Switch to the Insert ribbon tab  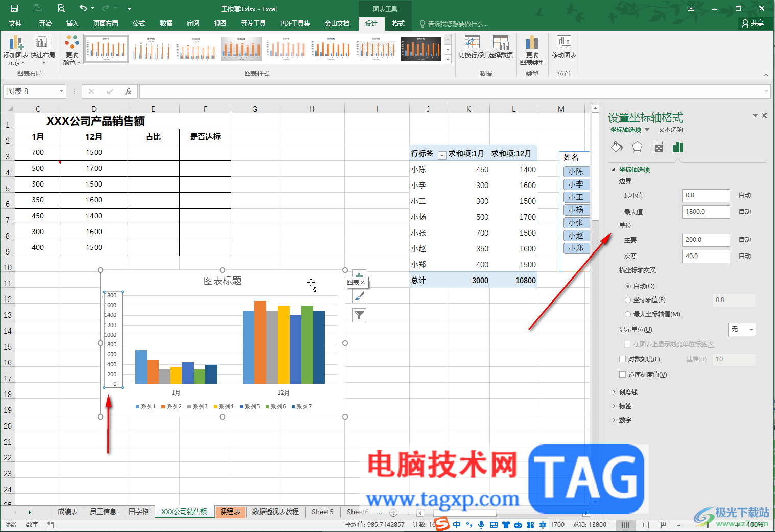coord(72,24)
